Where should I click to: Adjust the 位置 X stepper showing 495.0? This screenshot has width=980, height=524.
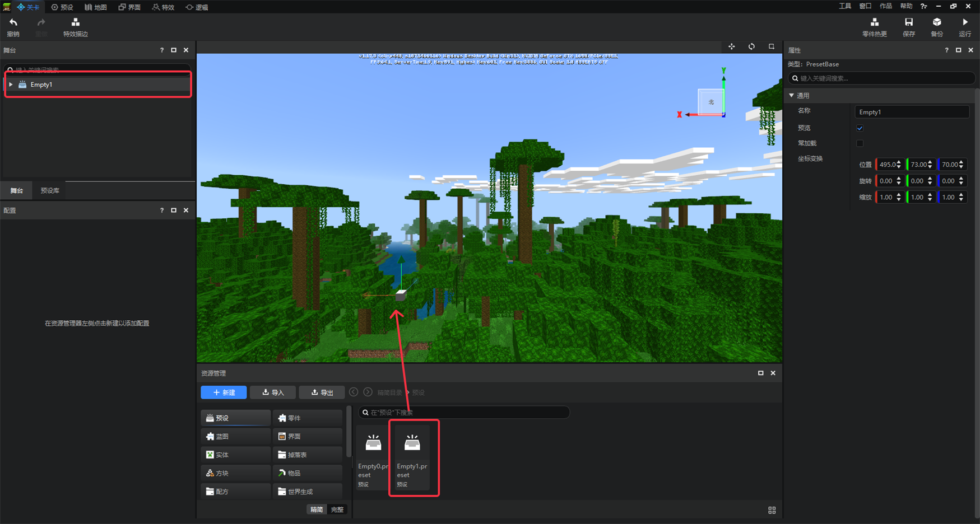[899, 165]
